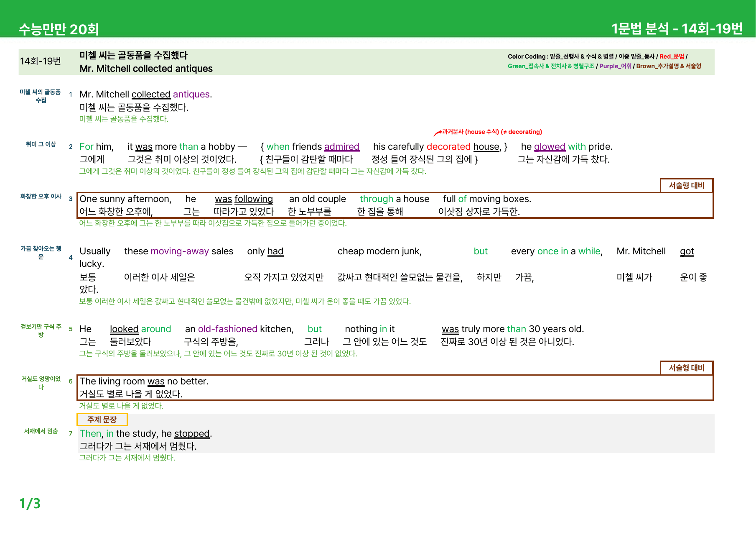756x535 pixels.
Task: Click the underlined phrase 'was following'
Action: click(x=244, y=199)
